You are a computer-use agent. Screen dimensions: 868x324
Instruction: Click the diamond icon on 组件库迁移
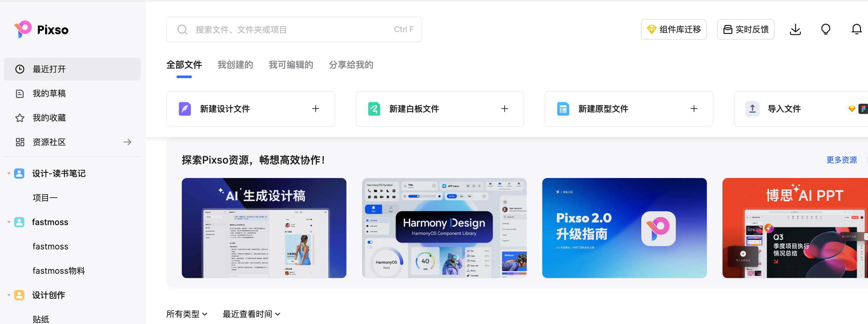coord(651,30)
